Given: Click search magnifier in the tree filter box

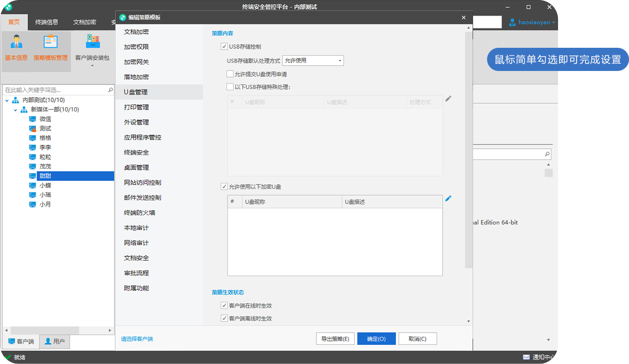Looking at the screenshot, I should point(111,90).
